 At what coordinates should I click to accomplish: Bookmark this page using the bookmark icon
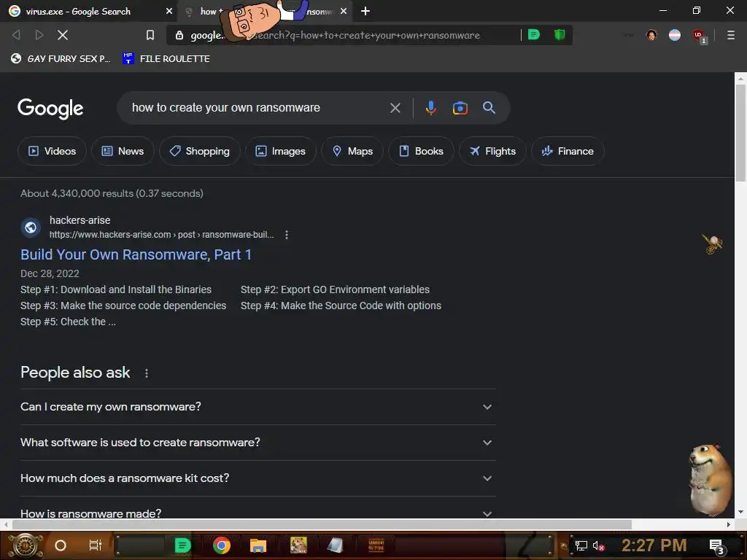coord(150,35)
